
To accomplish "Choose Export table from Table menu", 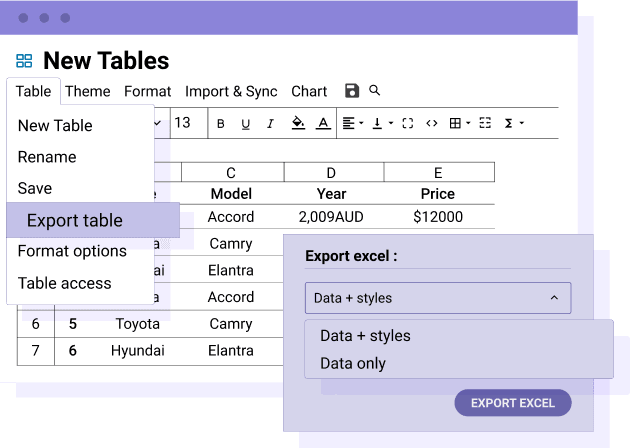I will click(75, 221).
